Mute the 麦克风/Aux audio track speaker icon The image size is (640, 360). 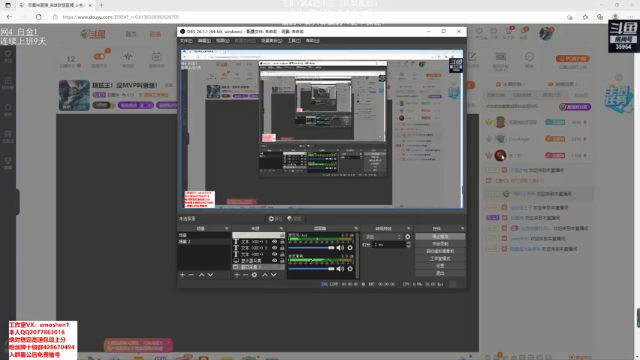tap(340, 248)
